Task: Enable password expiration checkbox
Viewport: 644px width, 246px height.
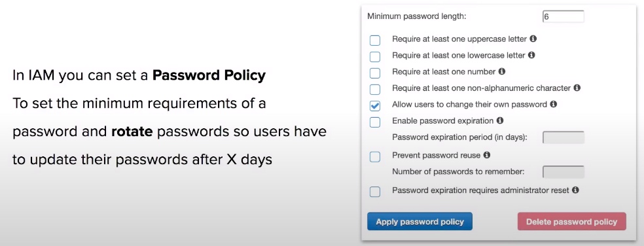Action: (x=375, y=122)
